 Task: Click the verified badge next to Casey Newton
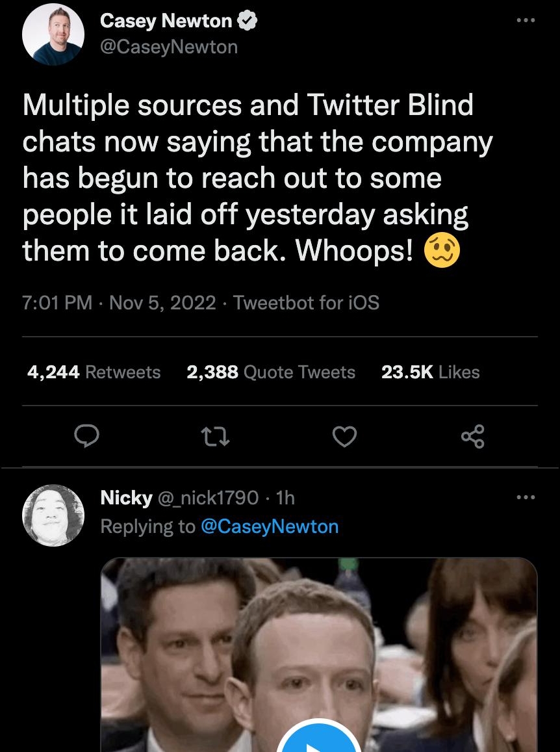[x=249, y=20]
